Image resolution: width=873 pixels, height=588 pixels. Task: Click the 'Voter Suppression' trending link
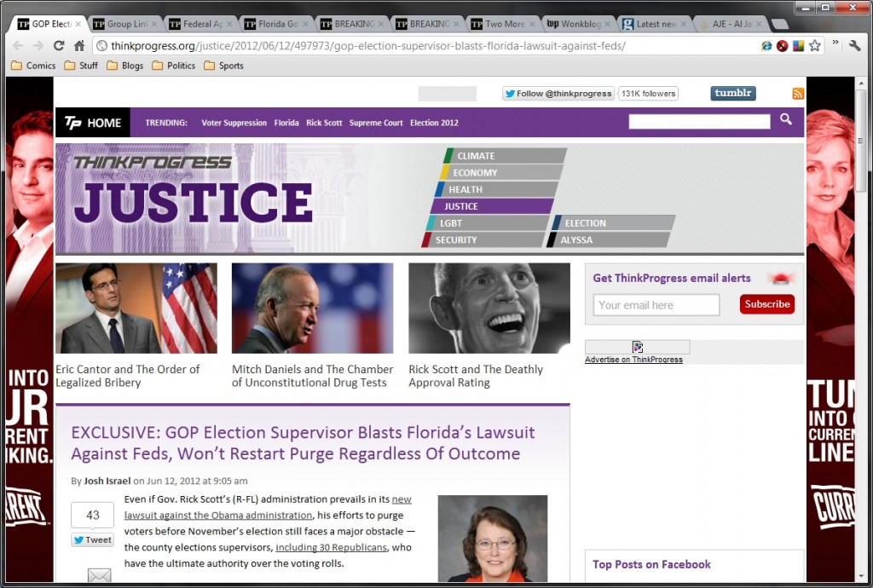point(234,123)
